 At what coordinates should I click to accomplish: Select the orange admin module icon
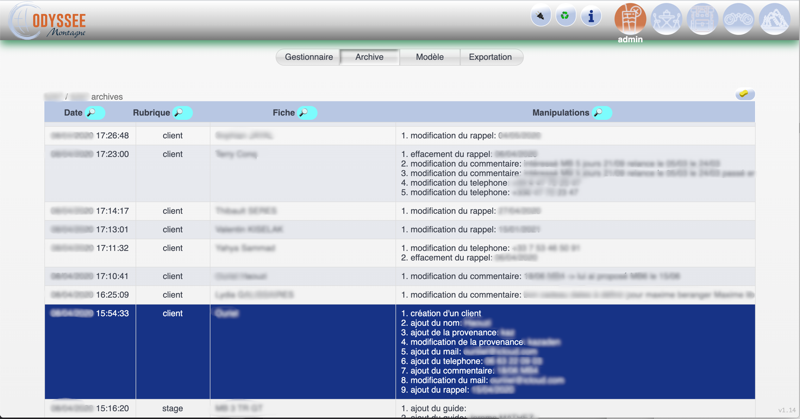[x=630, y=19]
